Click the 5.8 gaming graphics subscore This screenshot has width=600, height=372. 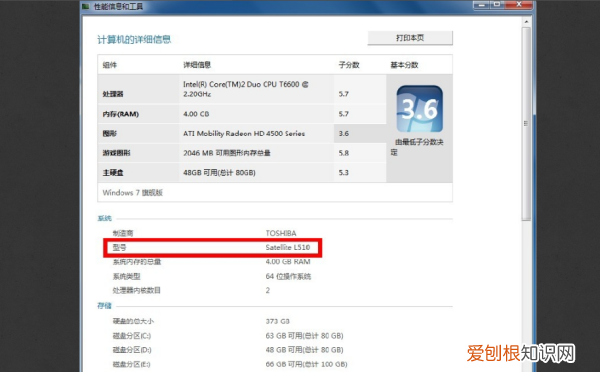click(344, 153)
